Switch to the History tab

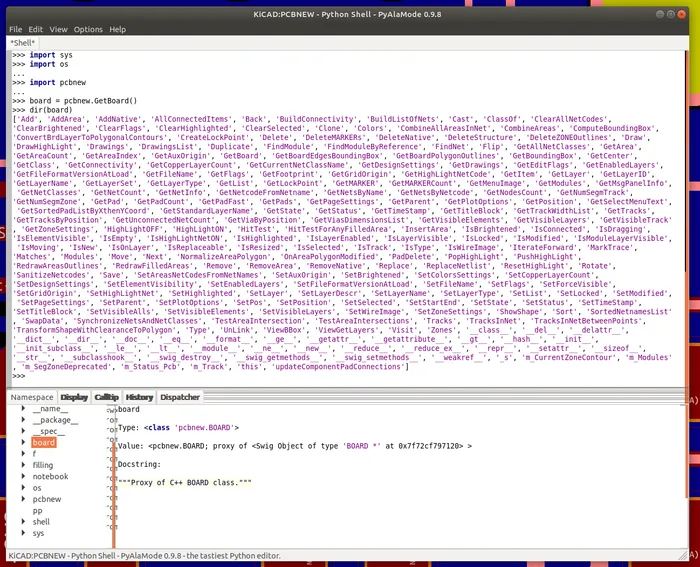tap(139, 397)
